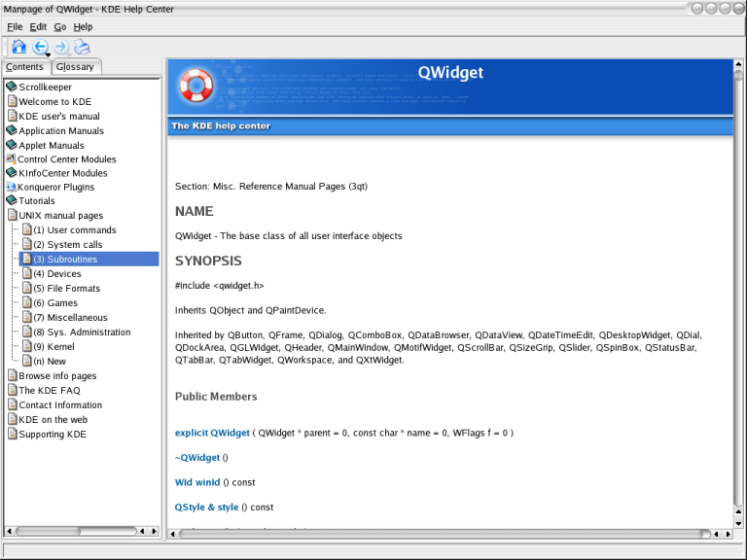The image size is (747, 560).
Task: Open KDE user's manual entry
Action: (59, 117)
